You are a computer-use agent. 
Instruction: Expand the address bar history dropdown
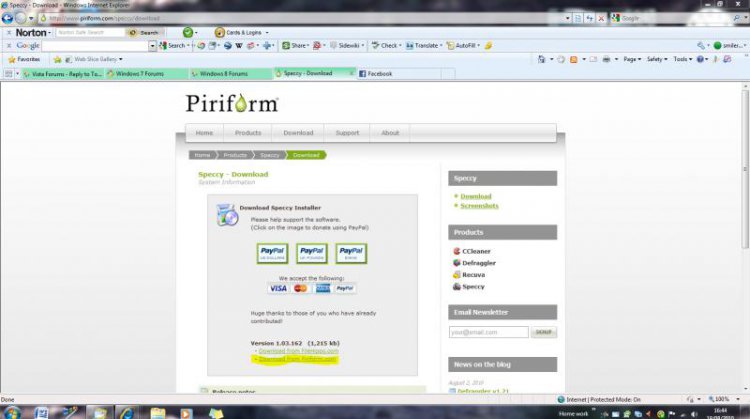568,18
